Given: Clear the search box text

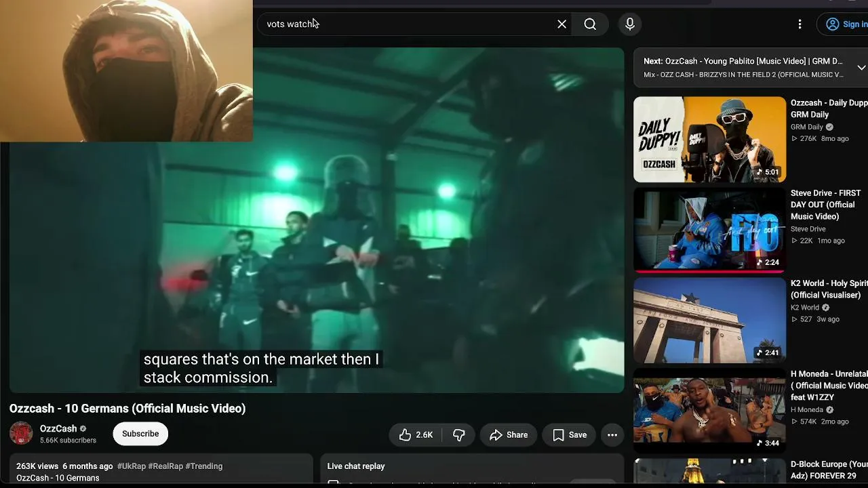Looking at the screenshot, I should tap(561, 24).
